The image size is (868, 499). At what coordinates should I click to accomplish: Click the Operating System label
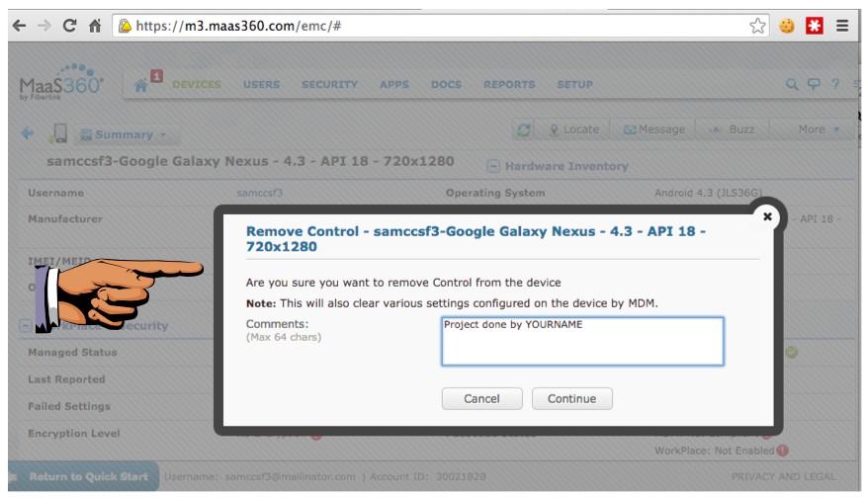coord(495,193)
